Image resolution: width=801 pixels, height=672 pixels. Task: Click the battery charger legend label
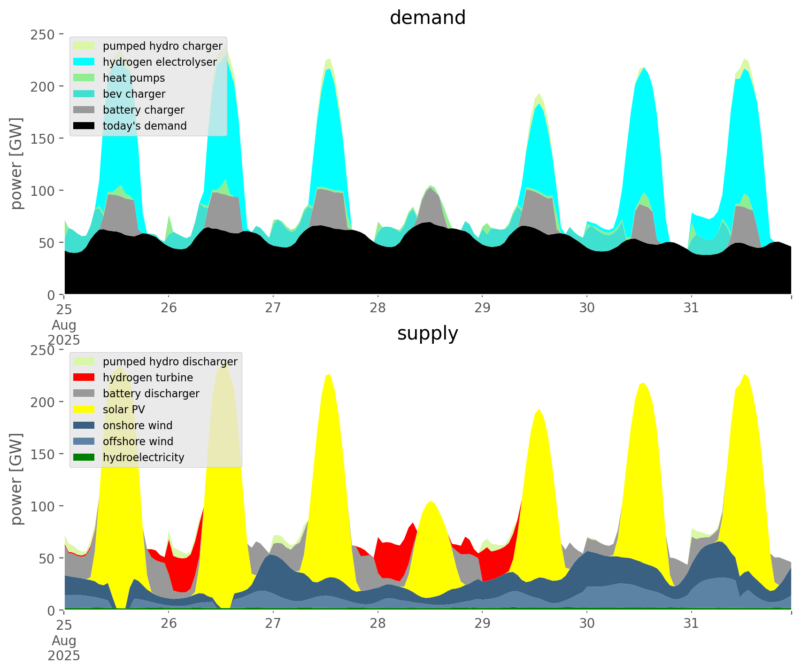[143, 110]
